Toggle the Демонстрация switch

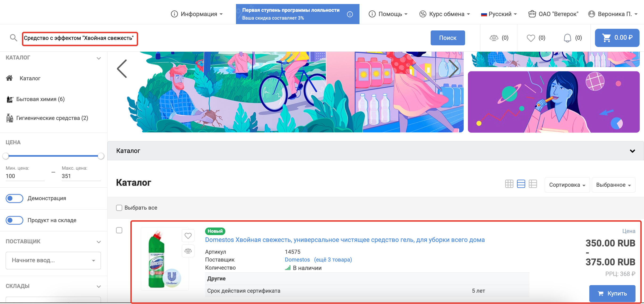point(15,198)
